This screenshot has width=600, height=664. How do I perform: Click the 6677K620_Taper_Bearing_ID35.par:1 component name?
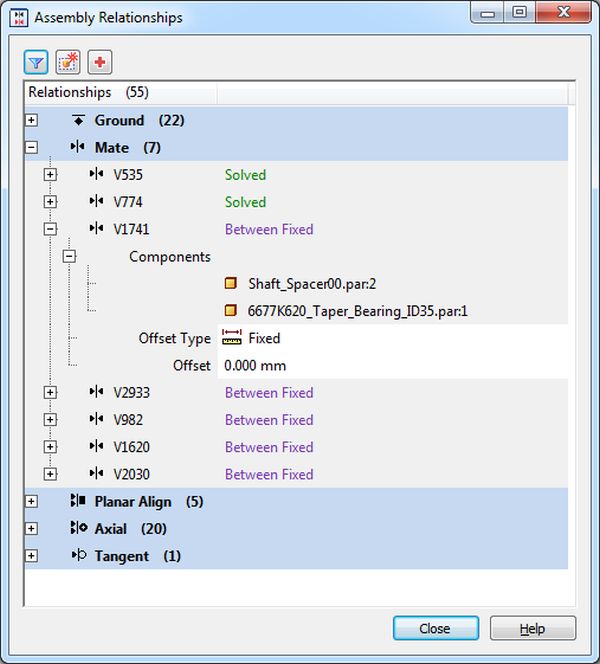pos(358,311)
